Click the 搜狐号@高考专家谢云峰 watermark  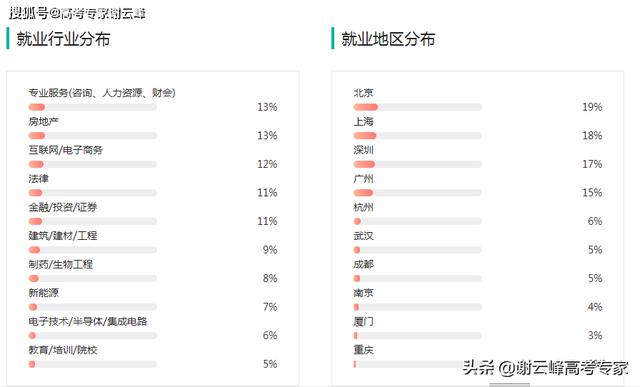tap(77, 13)
